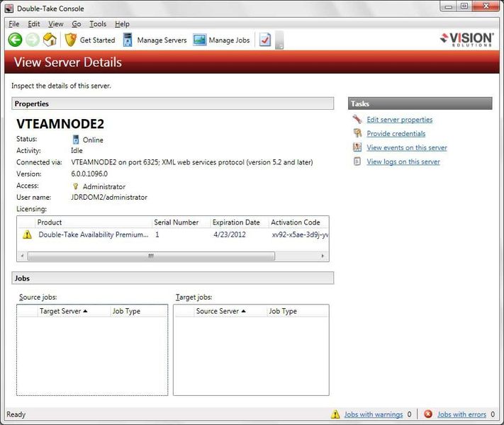Image resolution: width=504 pixels, height=425 pixels.
Task: Sort source jobs by Job Type header
Action: click(138, 311)
